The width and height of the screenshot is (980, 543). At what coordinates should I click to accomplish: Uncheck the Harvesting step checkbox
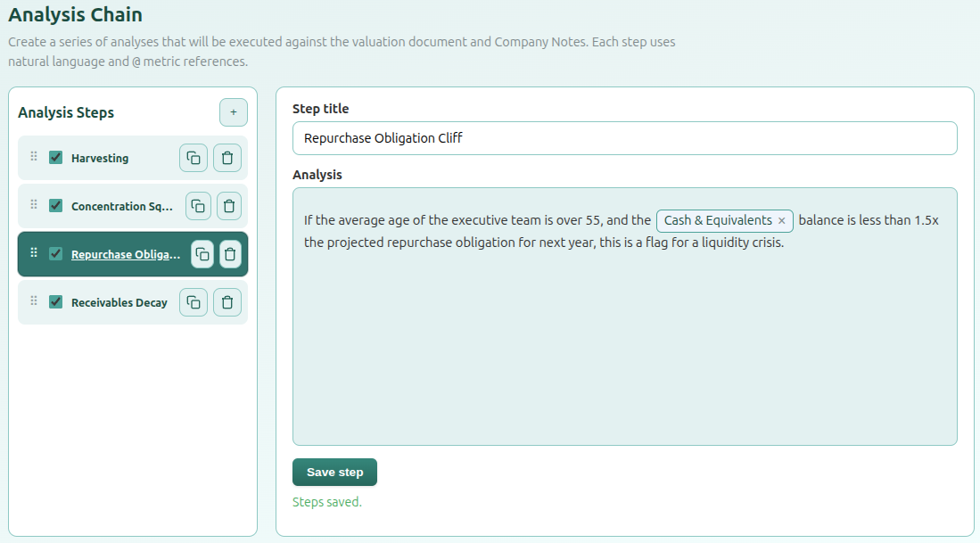pos(55,158)
